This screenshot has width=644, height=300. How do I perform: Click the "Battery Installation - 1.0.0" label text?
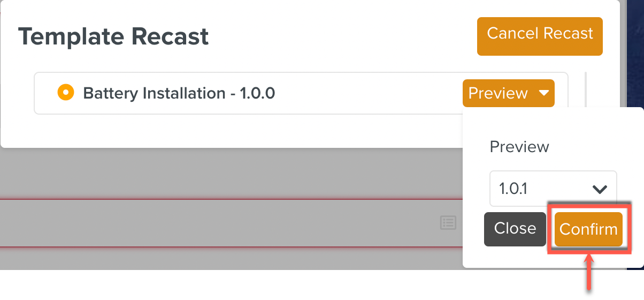[x=179, y=93]
